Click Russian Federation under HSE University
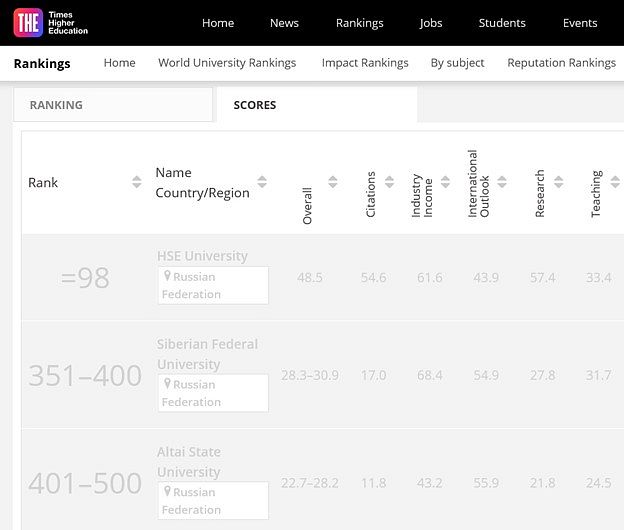This screenshot has height=530, width=624. pyautogui.click(x=213, y=285)
